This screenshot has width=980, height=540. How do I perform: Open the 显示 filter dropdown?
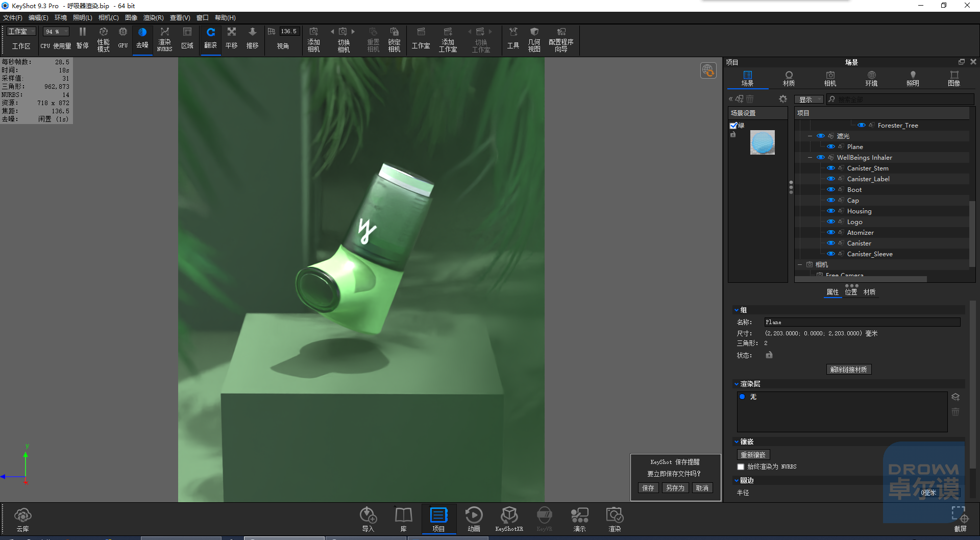pos(809,100)
